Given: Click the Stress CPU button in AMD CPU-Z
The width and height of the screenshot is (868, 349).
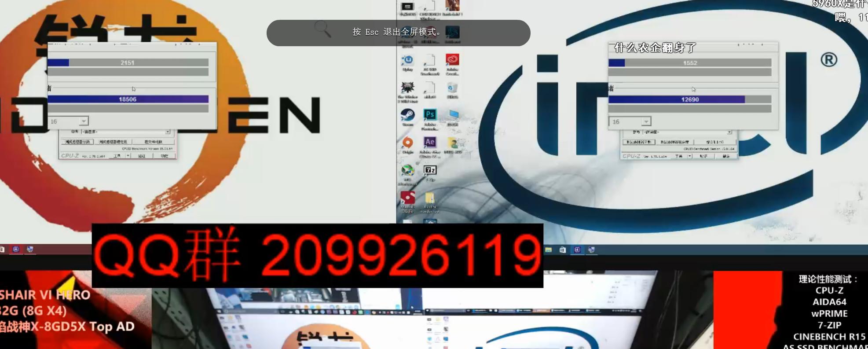Looking at the screenshot, I should pyautogui.click(x=113, y=142).
